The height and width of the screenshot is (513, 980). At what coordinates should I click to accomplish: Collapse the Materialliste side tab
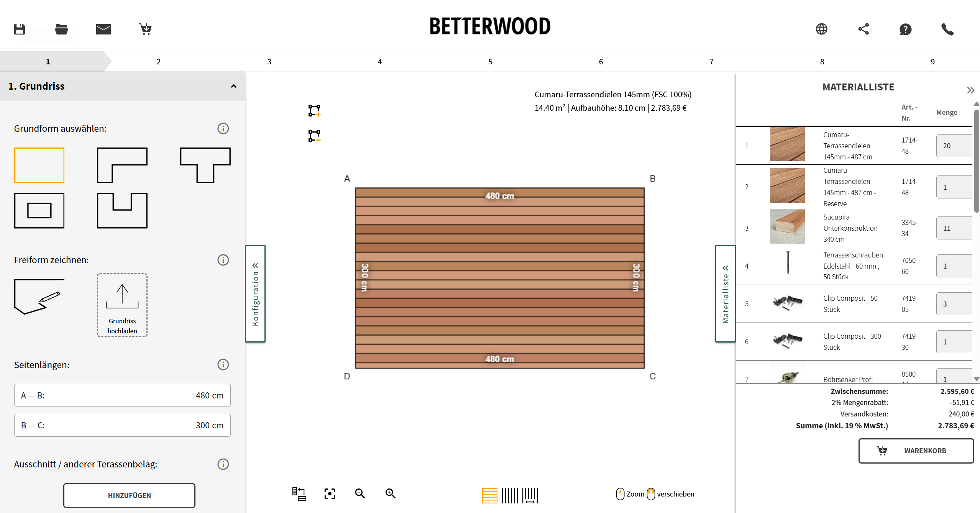[x=725, y=293]
